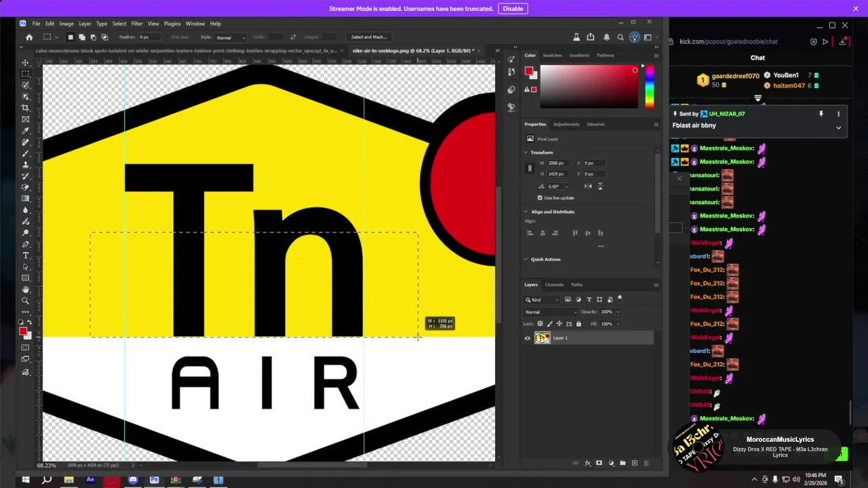
Task: Select the Rectangular Marquee tool in the left toolbar
Action: coord(25,74)
